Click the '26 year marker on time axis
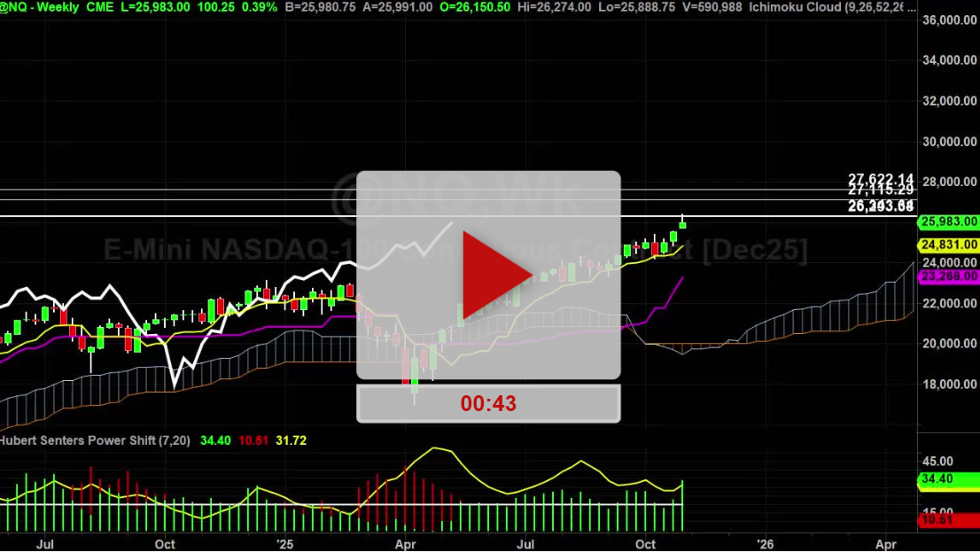The width and height of the screenshot is (980, 552). point(765,544)
